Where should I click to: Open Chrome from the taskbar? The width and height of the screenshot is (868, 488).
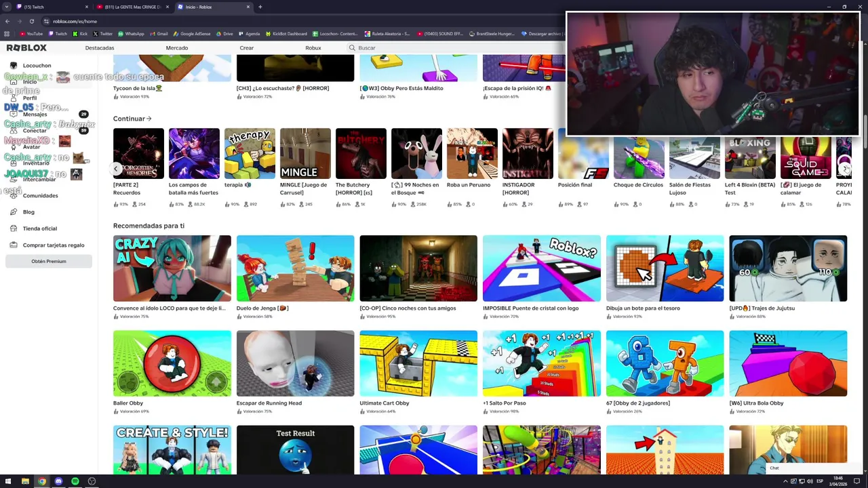click(x=42, y=481)
